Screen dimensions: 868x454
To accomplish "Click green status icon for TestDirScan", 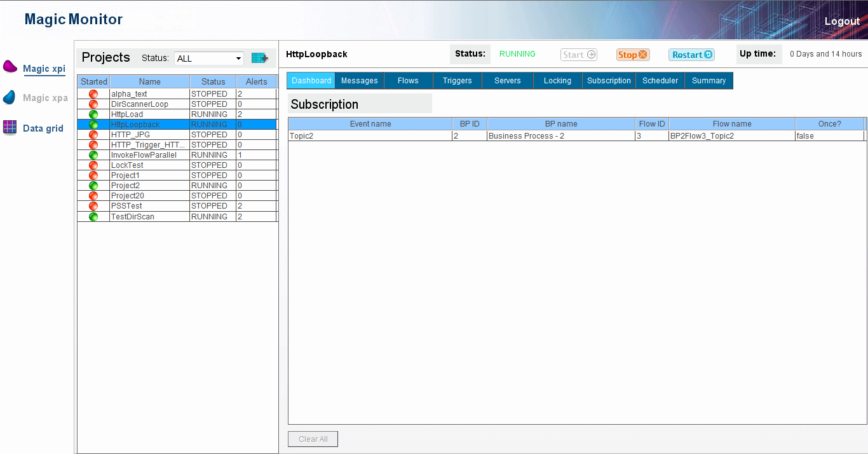I will pos(93,217).
